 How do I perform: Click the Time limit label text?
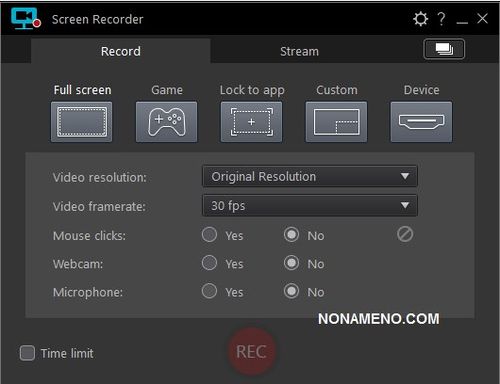67,353
